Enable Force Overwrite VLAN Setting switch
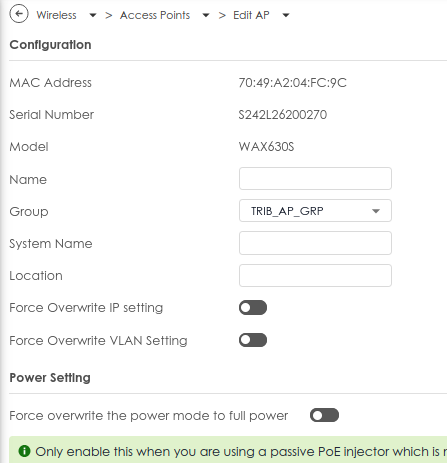 pos(253,340)
